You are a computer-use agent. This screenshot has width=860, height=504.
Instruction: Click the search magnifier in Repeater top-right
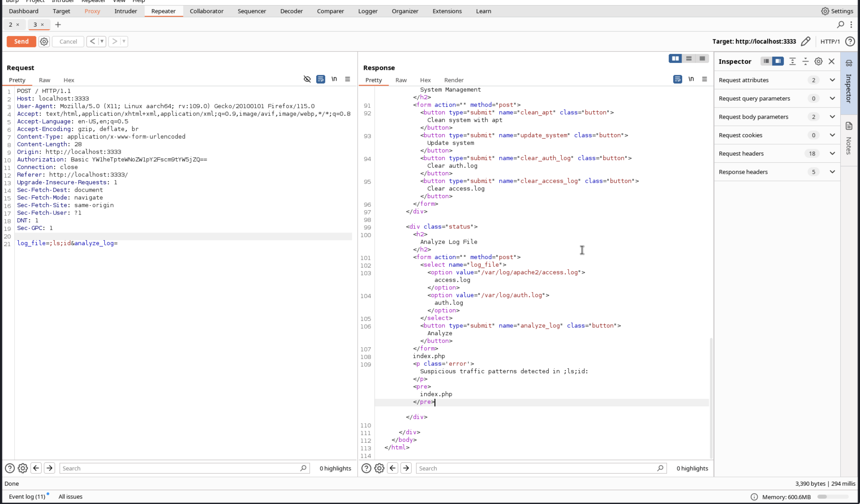[840, 25]
